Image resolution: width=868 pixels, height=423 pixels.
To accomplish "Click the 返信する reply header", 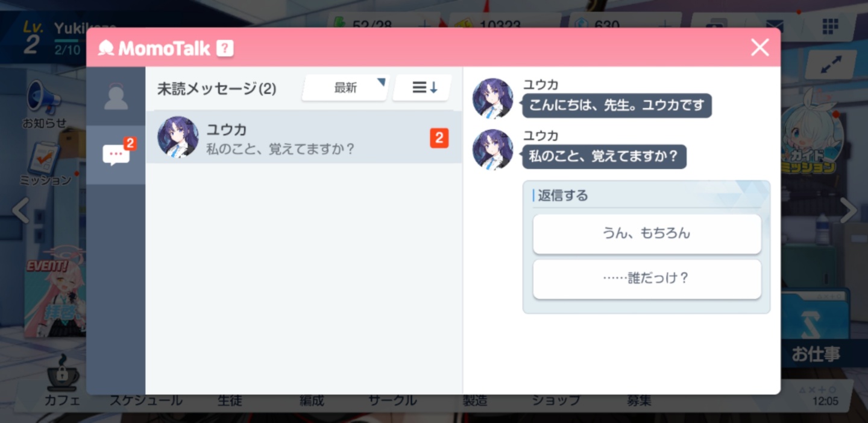I will (562, 196).
